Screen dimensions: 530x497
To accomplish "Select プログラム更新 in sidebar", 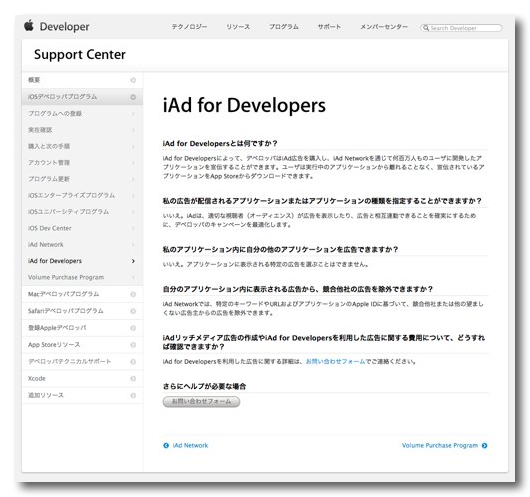I will click(82, 179).
